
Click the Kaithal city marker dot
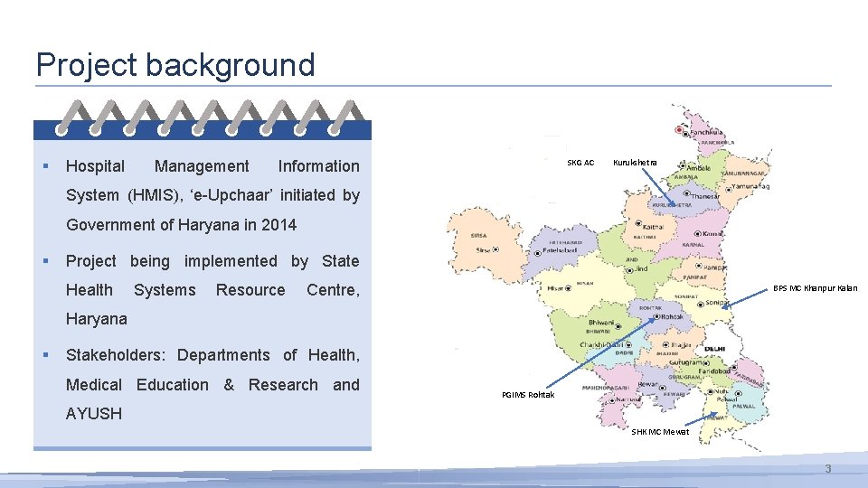[x=638, y=223]
